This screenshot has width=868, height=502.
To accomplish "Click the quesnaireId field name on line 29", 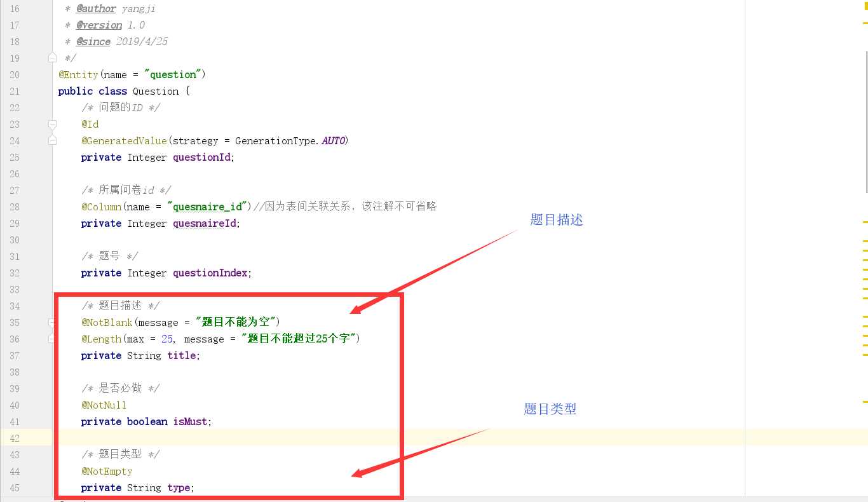I will pyautogui.click(x=205, y=223).
